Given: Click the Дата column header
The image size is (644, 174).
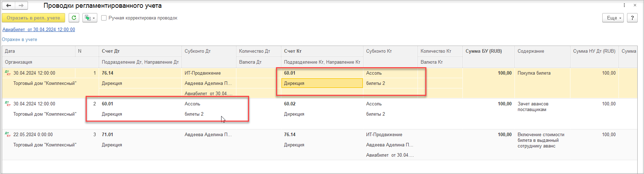Looking at the screenshot, I should [x=10, y=51].
